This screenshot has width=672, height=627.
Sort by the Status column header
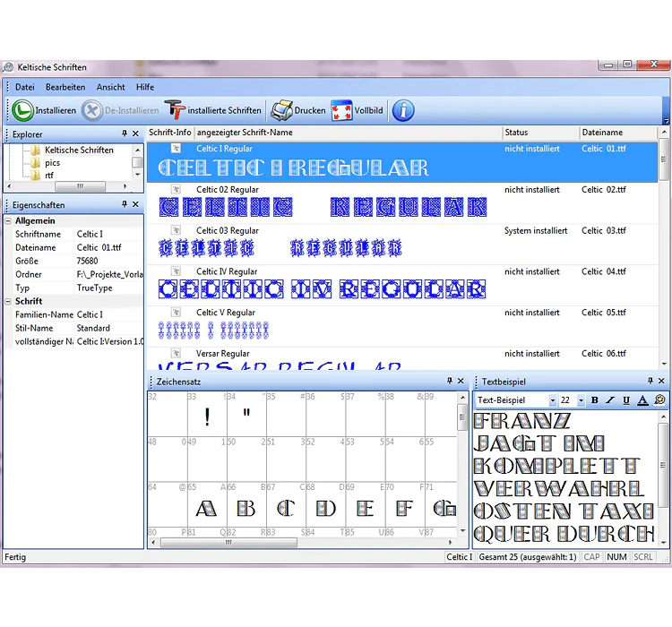pos(540,133)
